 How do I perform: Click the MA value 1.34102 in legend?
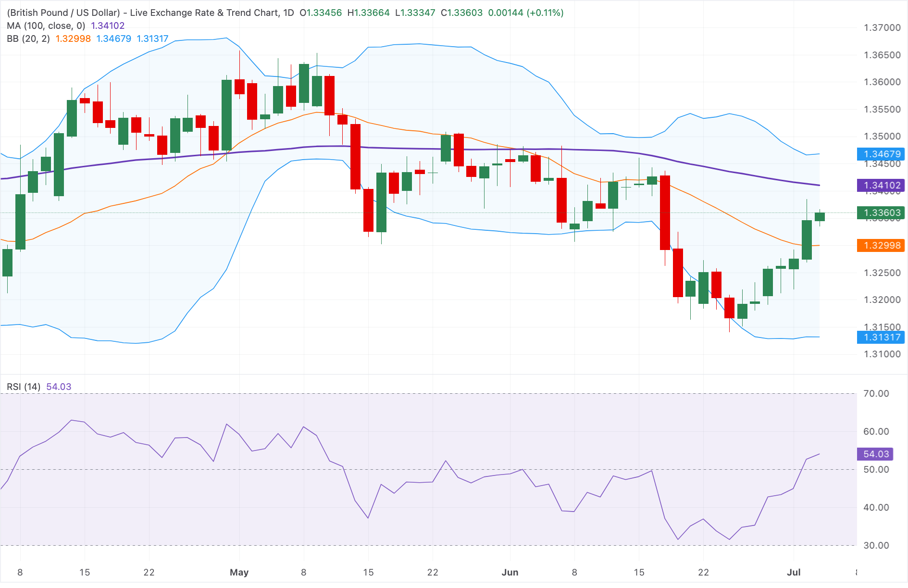pyautogui.click(x=108, y=25)
